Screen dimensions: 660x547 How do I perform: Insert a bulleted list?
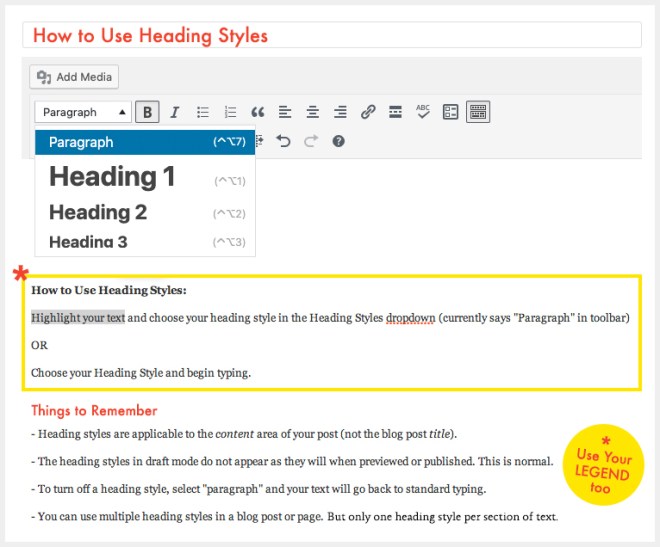click(203, 112)
